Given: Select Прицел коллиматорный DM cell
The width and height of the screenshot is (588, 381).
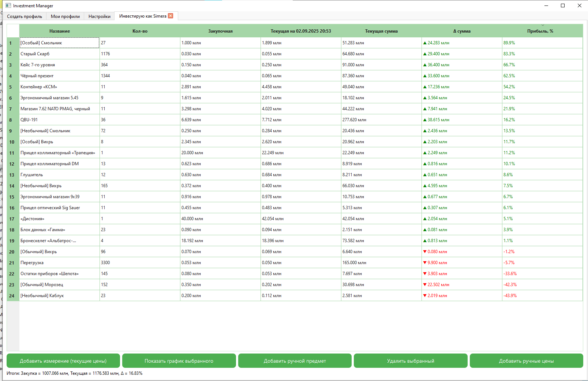Looking at the screenshot, I should point(60,164).
